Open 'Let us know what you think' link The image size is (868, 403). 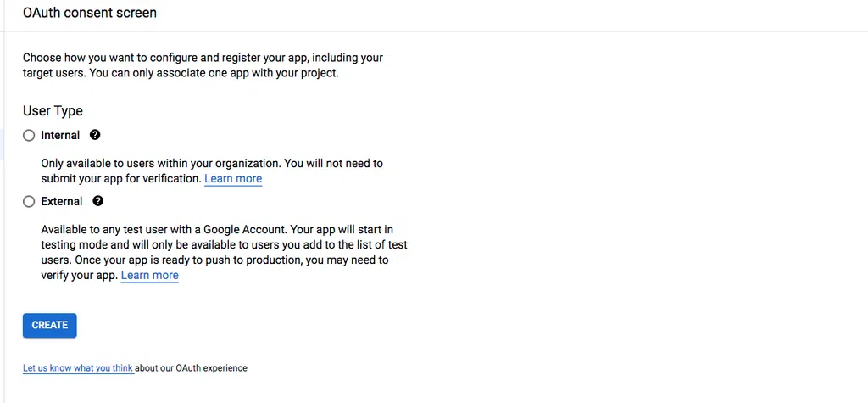tap(78, 367)
